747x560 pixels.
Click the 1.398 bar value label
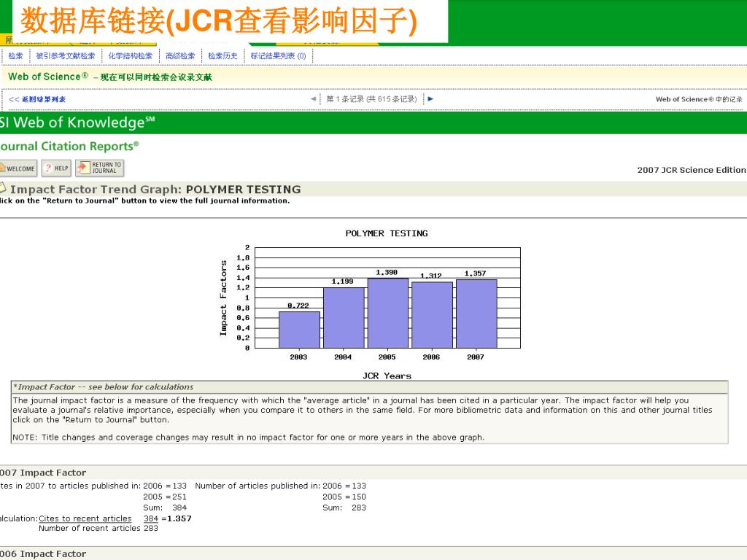387,273
